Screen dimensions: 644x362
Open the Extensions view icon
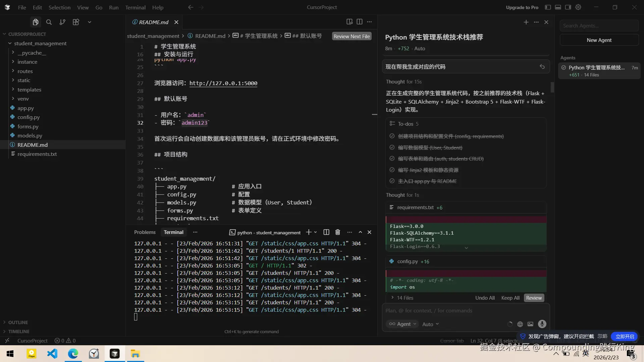pyautogui.click(x=76, y=22)
